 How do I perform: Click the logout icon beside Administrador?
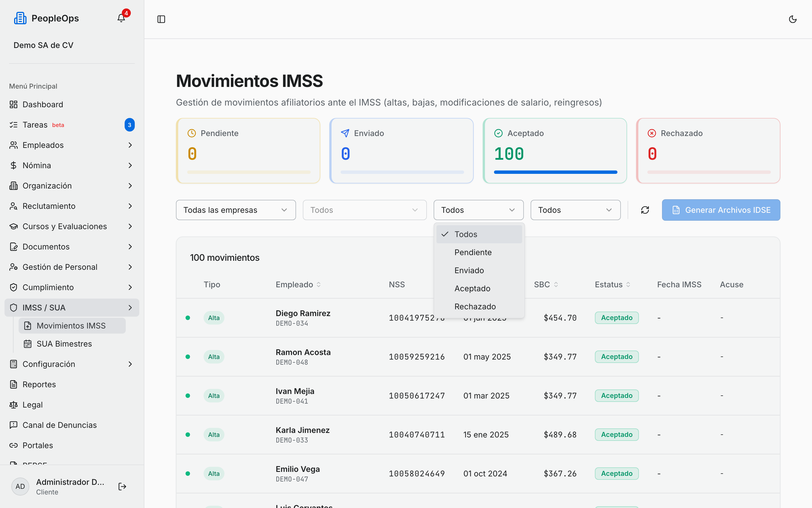pos(122,487)
